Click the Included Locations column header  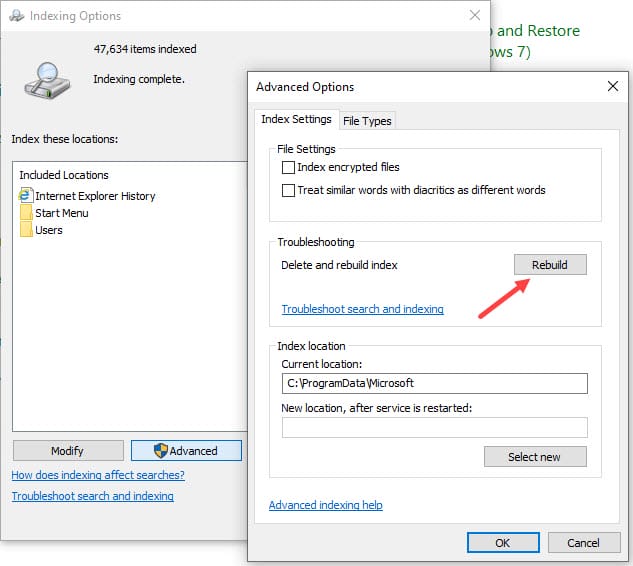coord(64,175)
